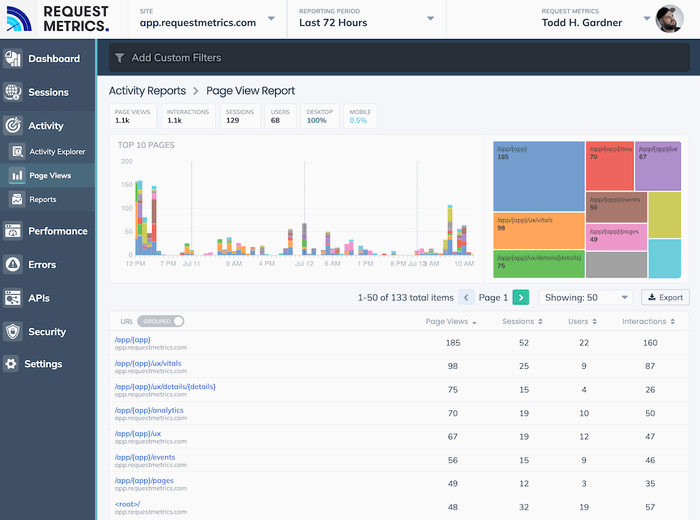
Task: Click Add Custom Filters field
Action: (399, 58)
